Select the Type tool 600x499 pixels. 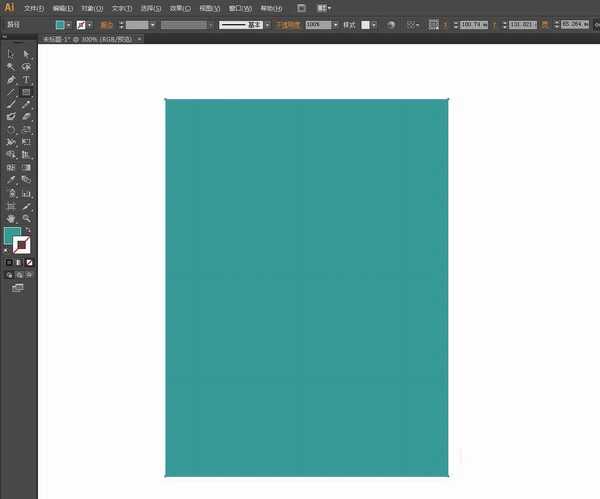click(x=27, y=80)
